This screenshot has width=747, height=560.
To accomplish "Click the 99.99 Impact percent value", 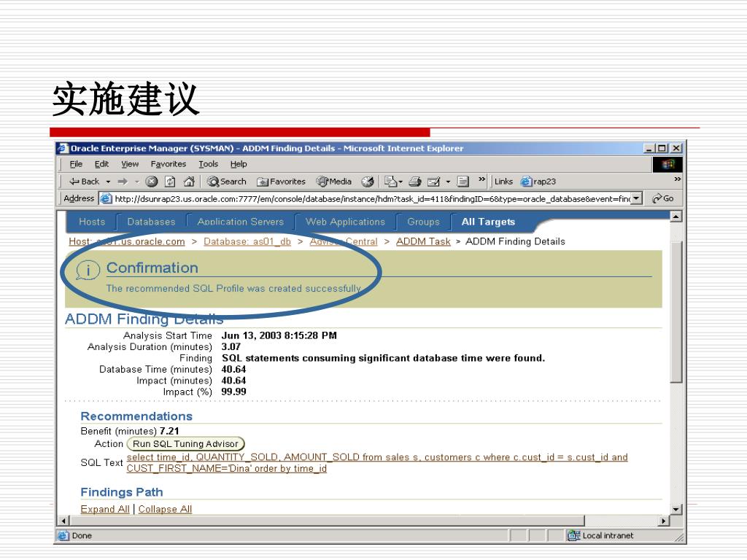I will click(233, 392).
